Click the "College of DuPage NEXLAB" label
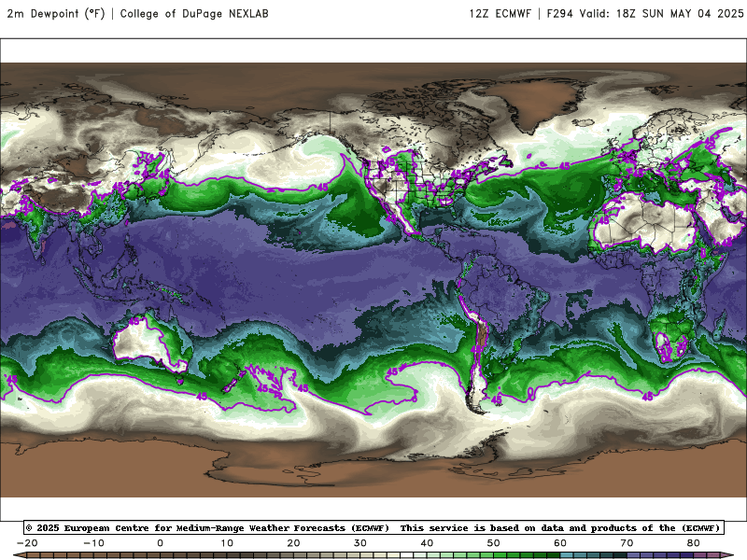The height and width of the screenshot is (560, 747). (194, 14)
